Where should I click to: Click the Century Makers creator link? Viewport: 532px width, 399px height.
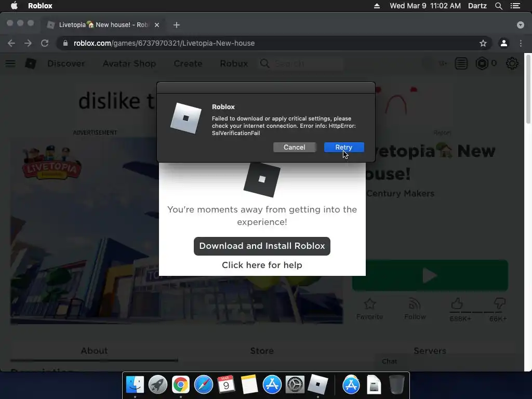[x=400, y=193]
